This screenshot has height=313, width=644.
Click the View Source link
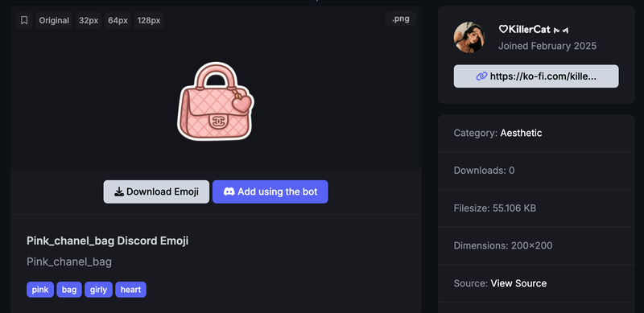click(x=518, y=283)
